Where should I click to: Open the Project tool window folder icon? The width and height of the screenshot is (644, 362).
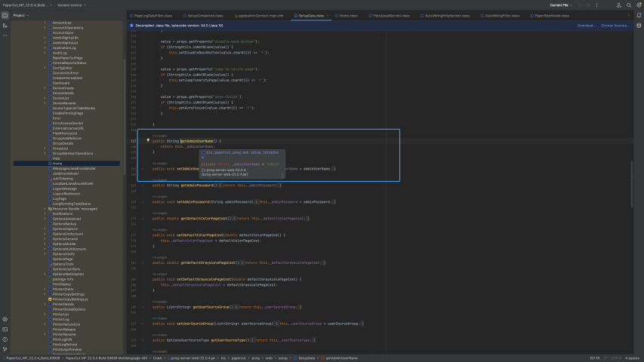coord(5,15)
